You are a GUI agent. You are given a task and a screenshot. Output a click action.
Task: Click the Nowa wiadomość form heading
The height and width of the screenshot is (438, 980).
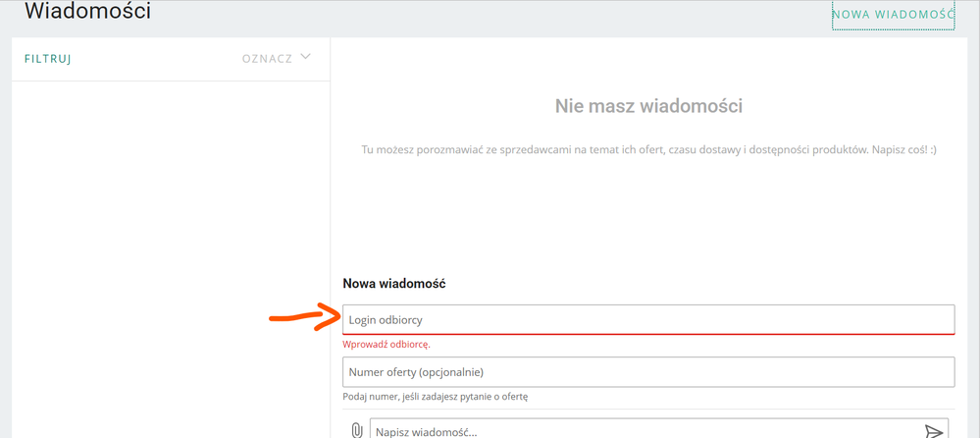(393, 284)
